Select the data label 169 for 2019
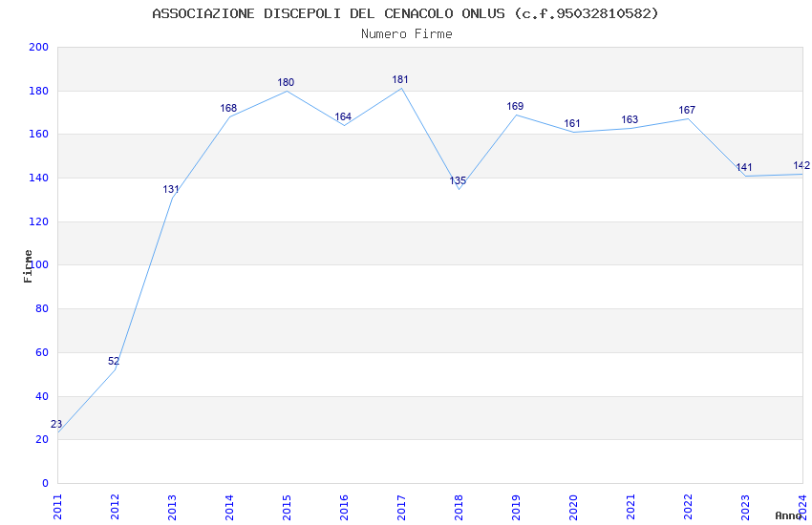The image size is (812, 525). point(515,106)
